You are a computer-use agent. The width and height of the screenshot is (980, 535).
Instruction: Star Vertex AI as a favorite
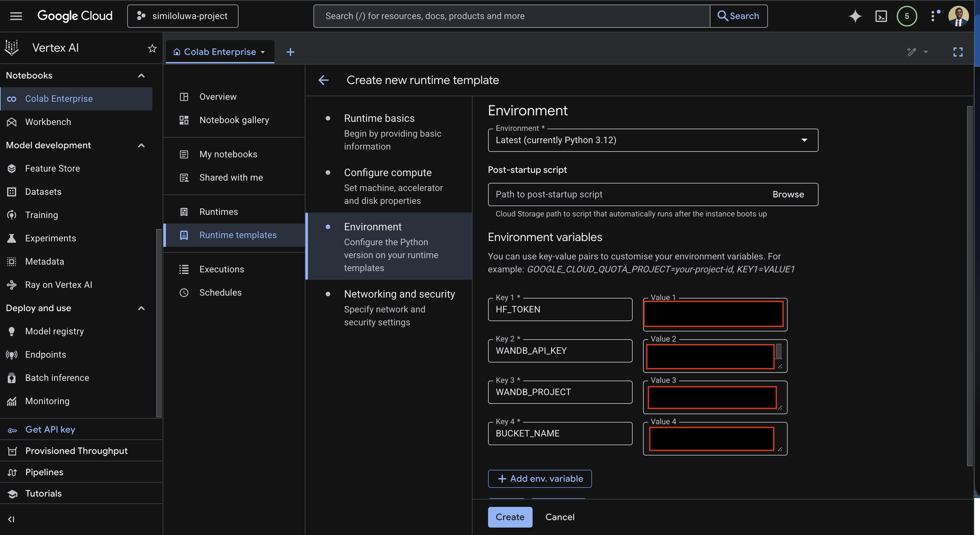pos(152,48)
